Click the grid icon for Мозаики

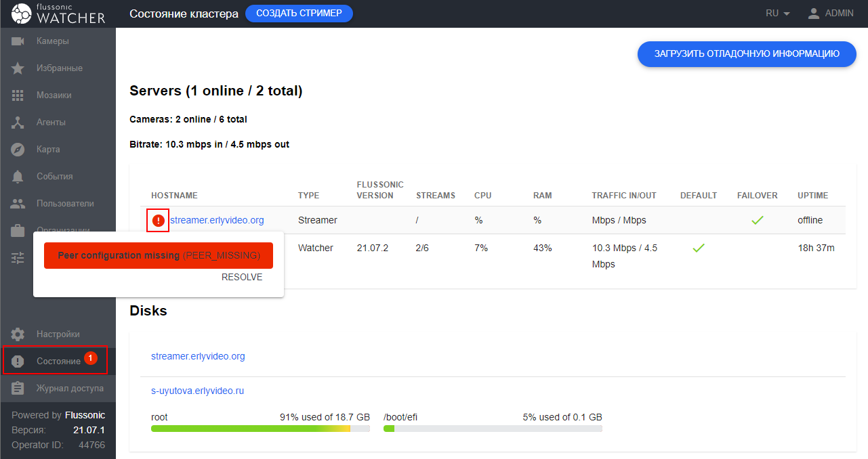click(x=18, y=95)
